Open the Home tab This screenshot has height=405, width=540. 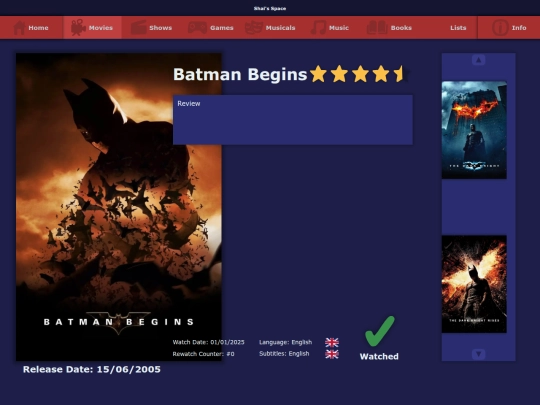32,28
